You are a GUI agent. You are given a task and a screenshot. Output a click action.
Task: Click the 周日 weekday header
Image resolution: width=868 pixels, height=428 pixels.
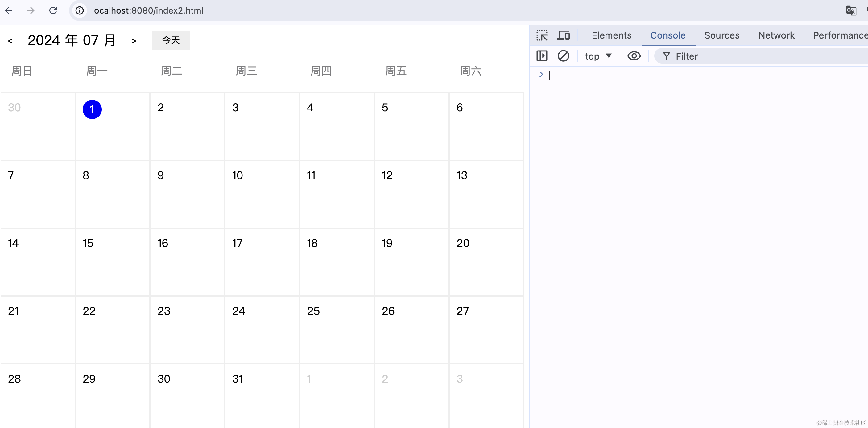point(22,71)
